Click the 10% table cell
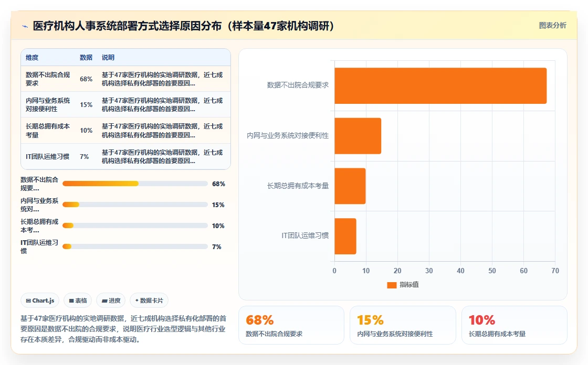This screenshot has height=365, width=588. (86, 131)
